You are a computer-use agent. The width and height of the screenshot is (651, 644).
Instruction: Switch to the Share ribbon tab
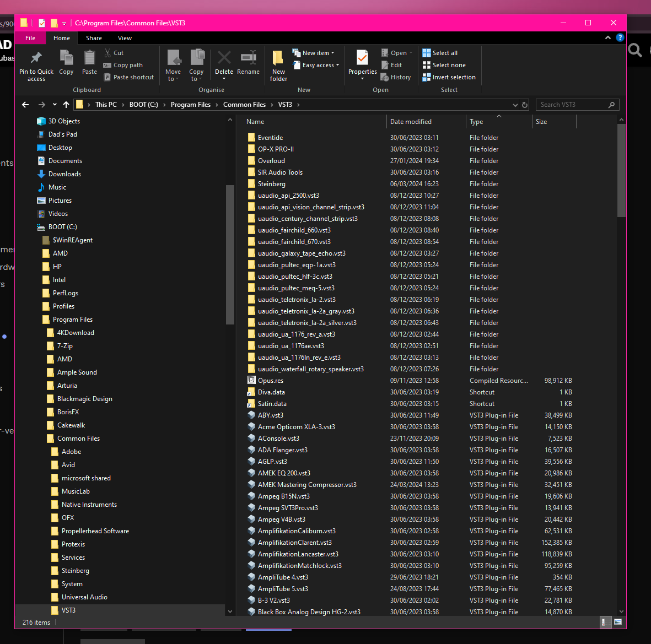coord(94,38)
